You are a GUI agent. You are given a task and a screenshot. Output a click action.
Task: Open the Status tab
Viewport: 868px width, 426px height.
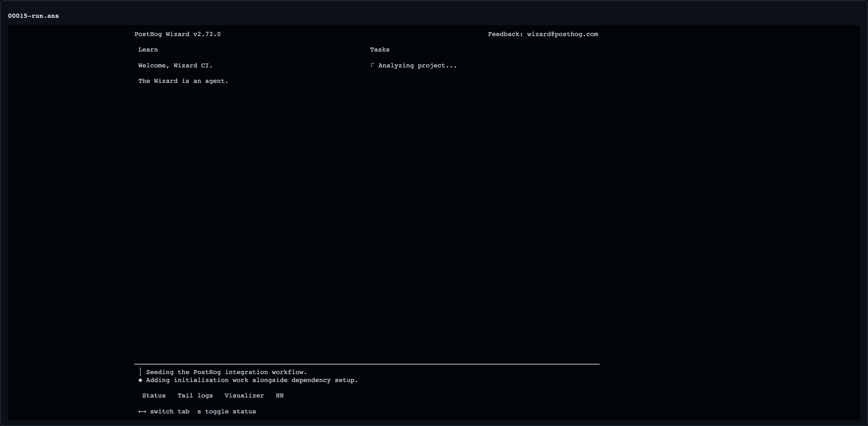154,396
